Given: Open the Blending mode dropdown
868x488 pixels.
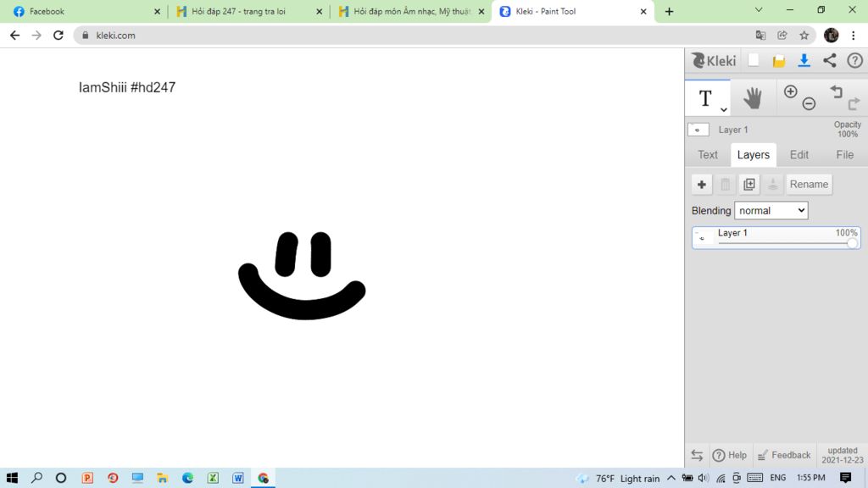Looking at the screenshot, I should pos(771,210).
